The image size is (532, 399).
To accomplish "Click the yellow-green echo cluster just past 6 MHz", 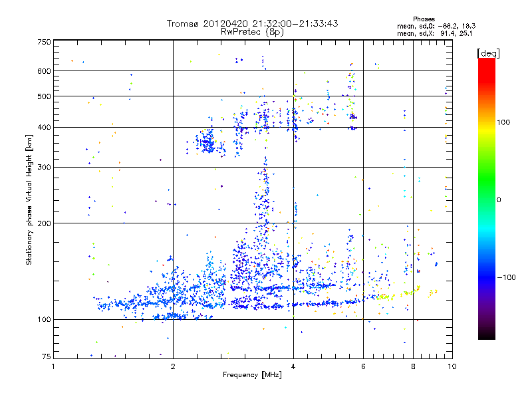I will (x=385, y=297).
